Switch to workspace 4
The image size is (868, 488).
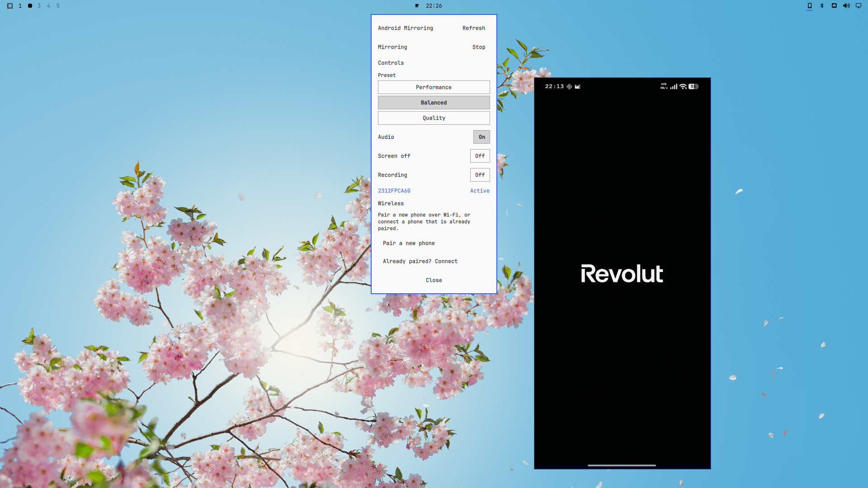point(49,6)
